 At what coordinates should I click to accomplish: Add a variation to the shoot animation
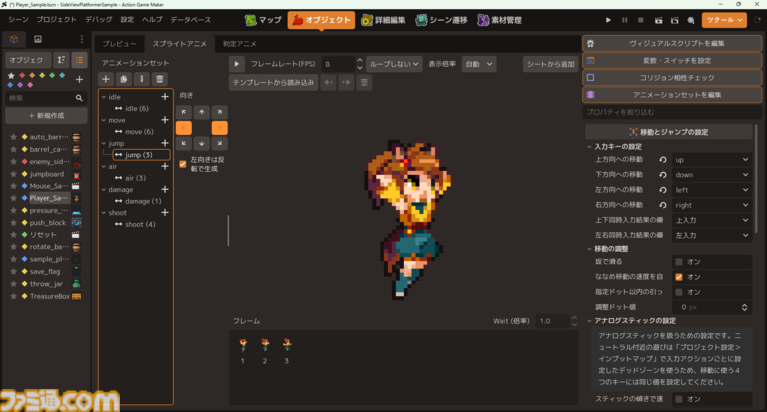[x=165, y=212]
